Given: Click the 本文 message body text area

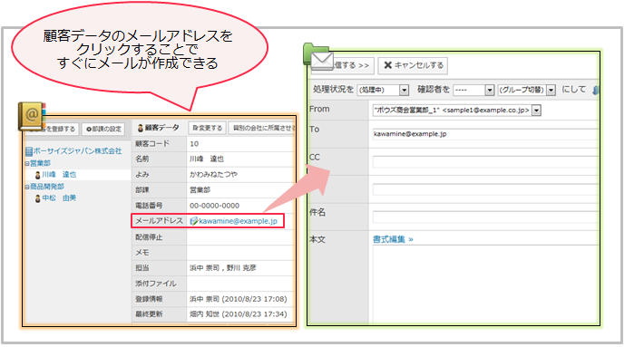Looking at the screenshot, I should coord(485,284).
